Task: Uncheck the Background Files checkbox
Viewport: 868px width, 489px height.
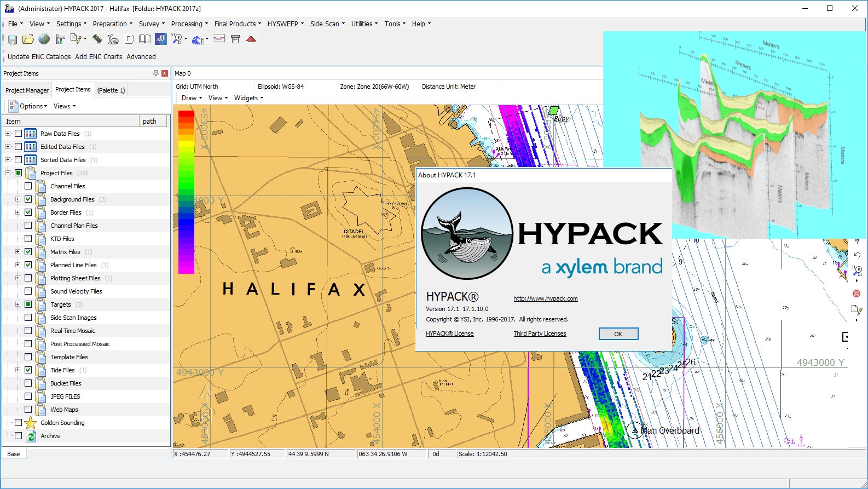Action: tap(28, 199)
